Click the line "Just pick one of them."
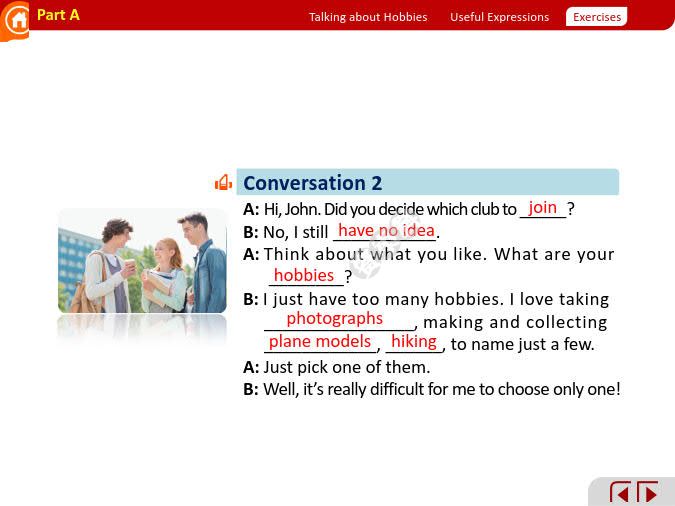This screenshot has width=675, height=506. pos(346,367)
